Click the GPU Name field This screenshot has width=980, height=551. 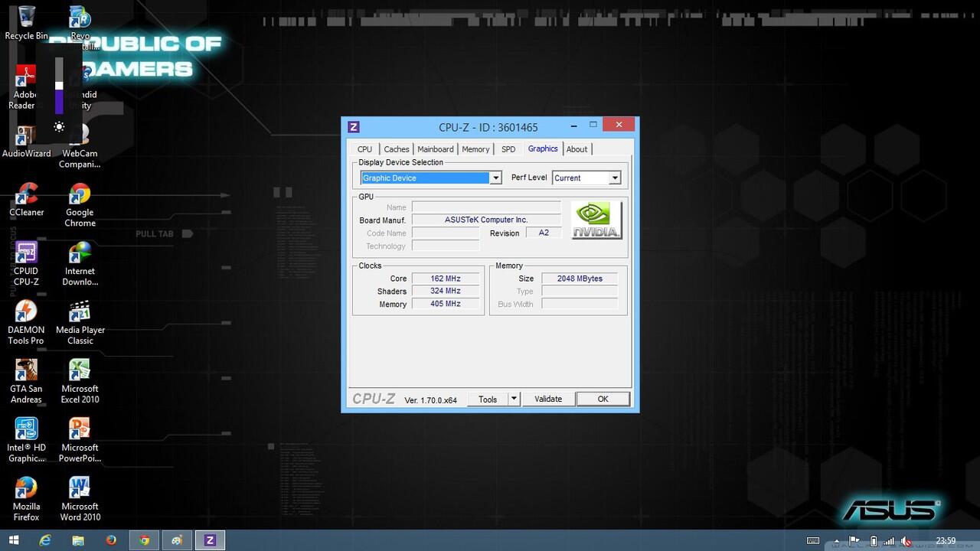click(x=486, y=207)
